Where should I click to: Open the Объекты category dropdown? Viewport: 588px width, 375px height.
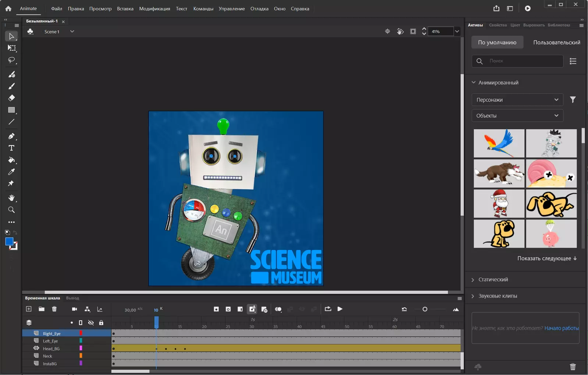coord(517,115)
